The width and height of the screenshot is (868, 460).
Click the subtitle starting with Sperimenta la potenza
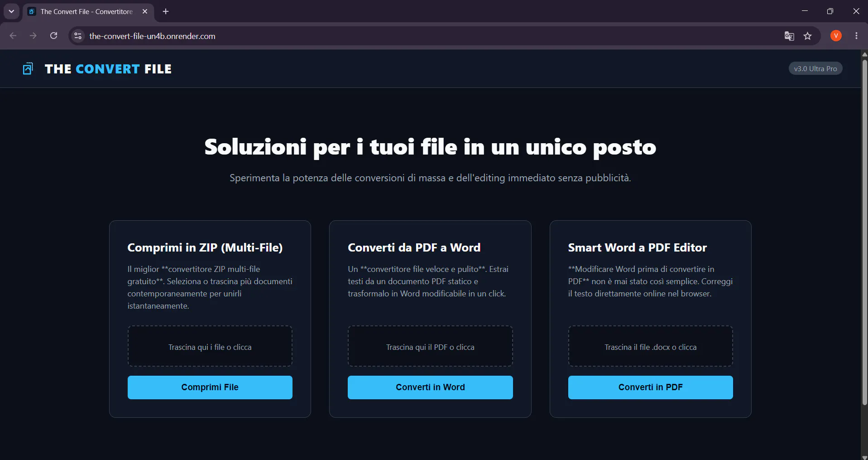point(430,178)
